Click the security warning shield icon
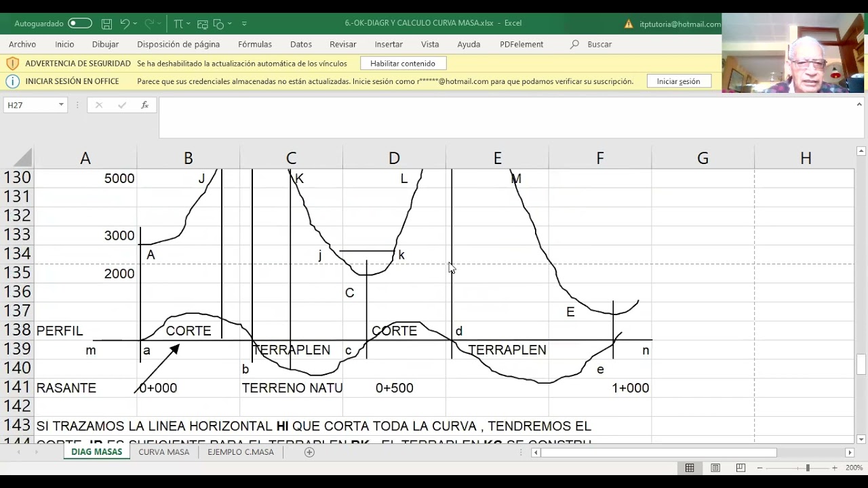868x488 pixels. [12, 63]
